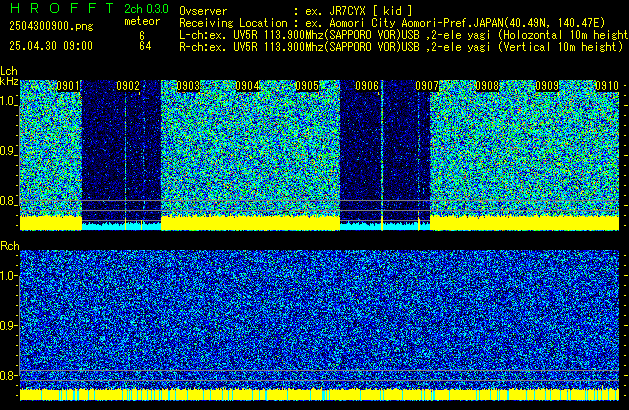Click the Lch 0.8 frequency axis label
Screen dimensions: 629x410
[x=8, y=201]
